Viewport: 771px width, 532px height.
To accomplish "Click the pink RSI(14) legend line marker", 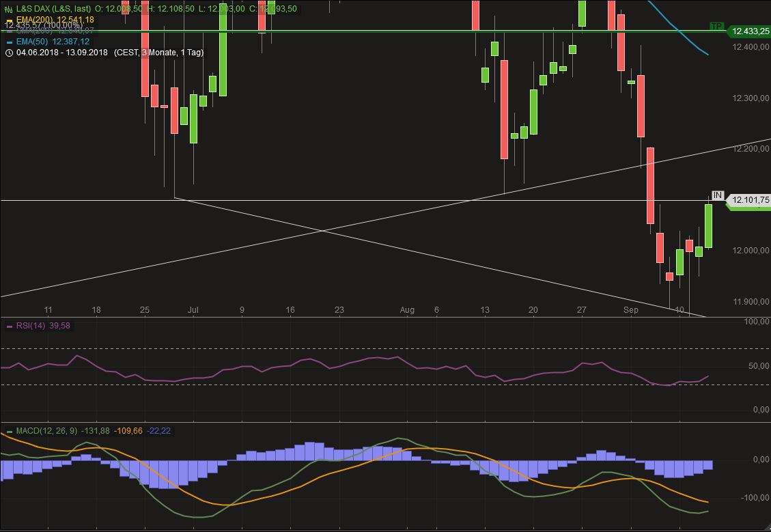I will (x=8, y=326).
